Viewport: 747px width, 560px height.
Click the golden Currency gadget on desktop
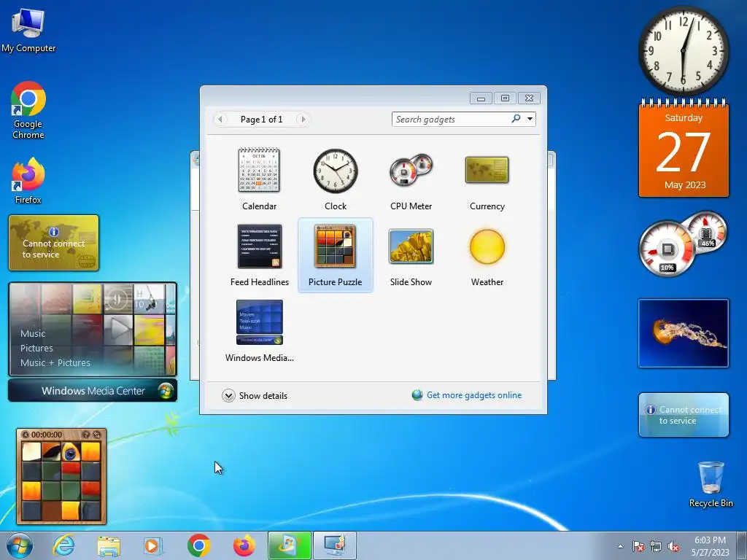tap(54, 243)
